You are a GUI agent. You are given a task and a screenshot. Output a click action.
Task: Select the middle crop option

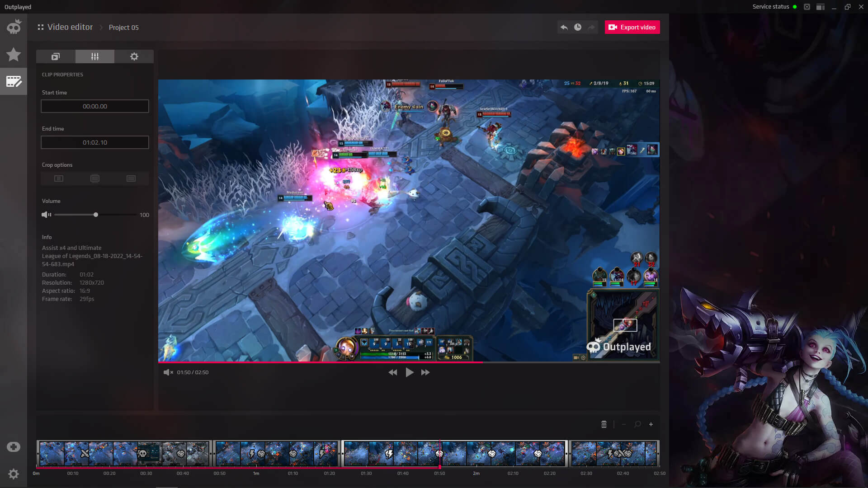[94, 178]
